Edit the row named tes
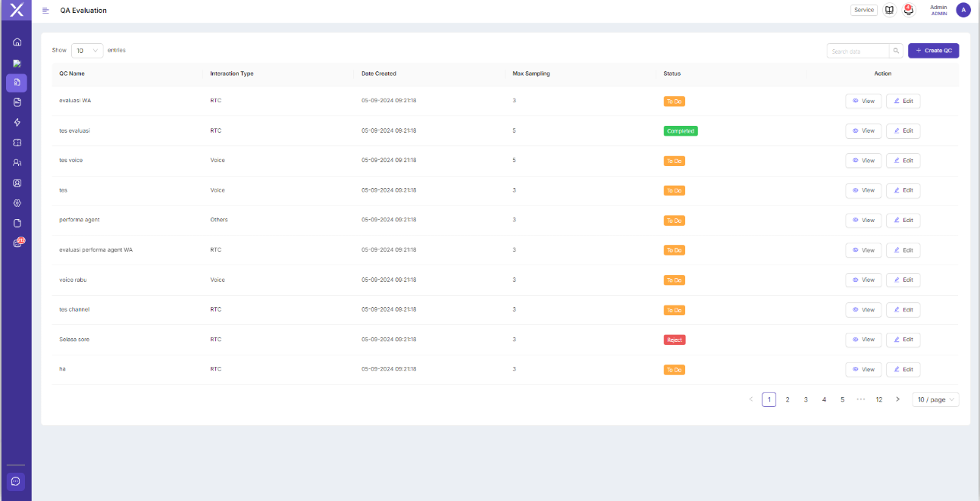The image size is (980, 501). click(903, 190)
